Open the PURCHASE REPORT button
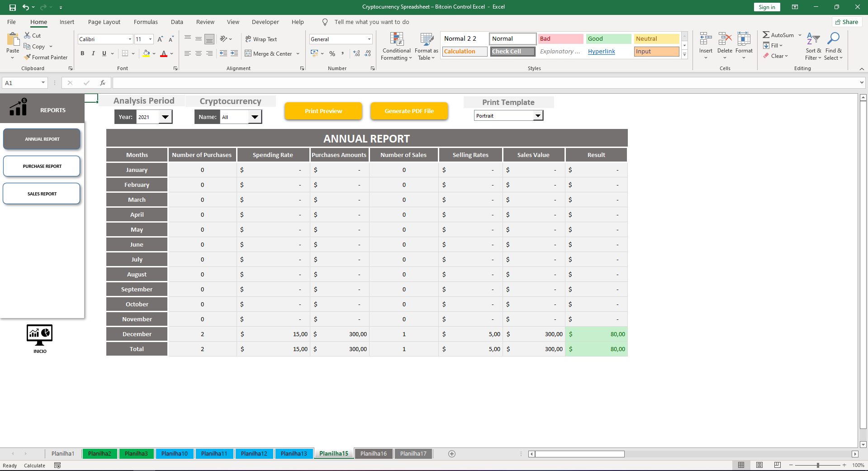The image size is (868, 471). pyautogui.click(x=42, y=167)
